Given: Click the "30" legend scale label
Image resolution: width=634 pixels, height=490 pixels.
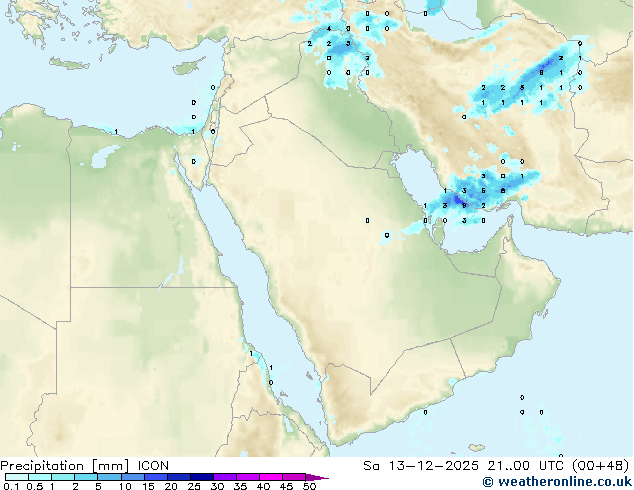Looking at the screenshot, I should [218, 486].
